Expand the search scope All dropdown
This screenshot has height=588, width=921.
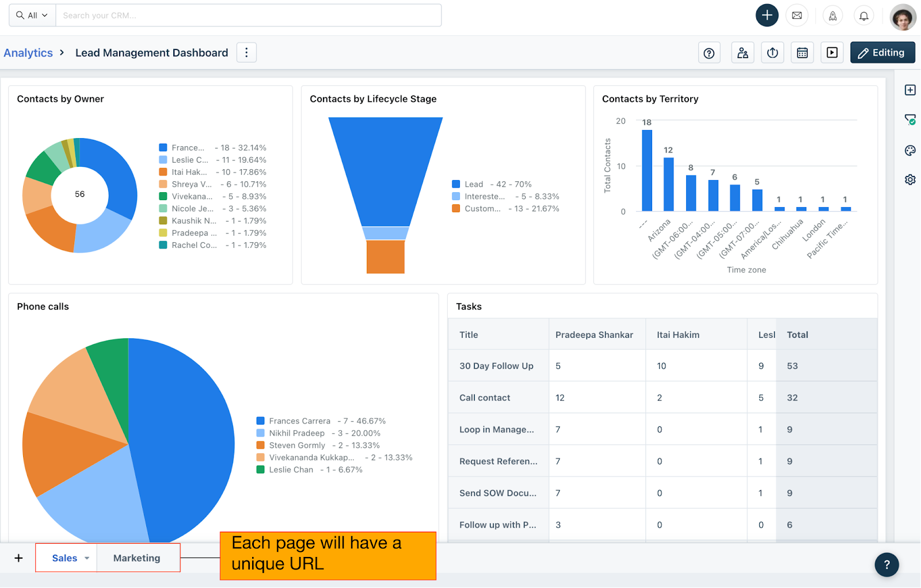[32, 15]
